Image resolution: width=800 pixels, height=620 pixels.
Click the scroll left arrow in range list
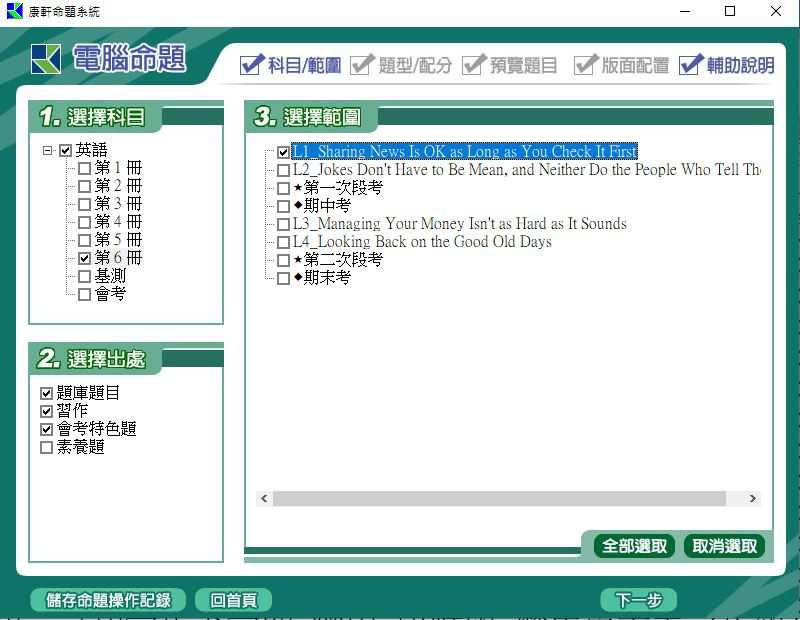pos(264,499)
